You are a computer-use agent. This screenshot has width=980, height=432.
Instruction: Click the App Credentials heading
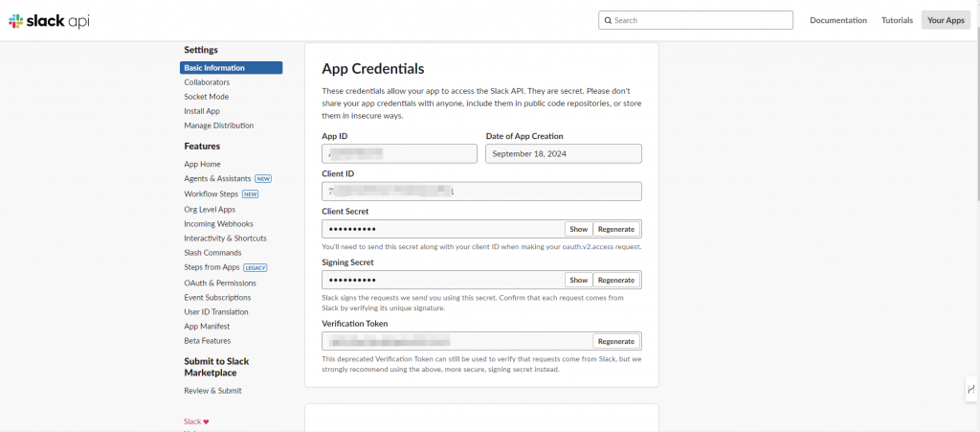372,68
